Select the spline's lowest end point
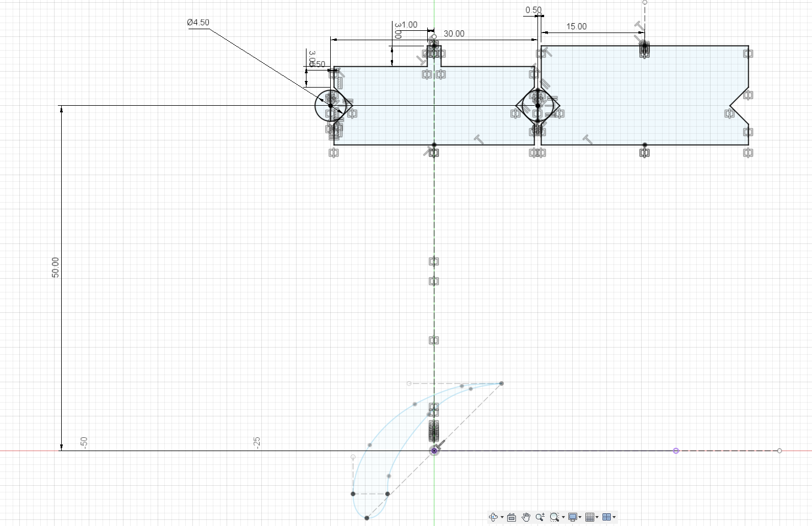The height and width of the screenshot is (526, 812). click(x=367, y=518)
